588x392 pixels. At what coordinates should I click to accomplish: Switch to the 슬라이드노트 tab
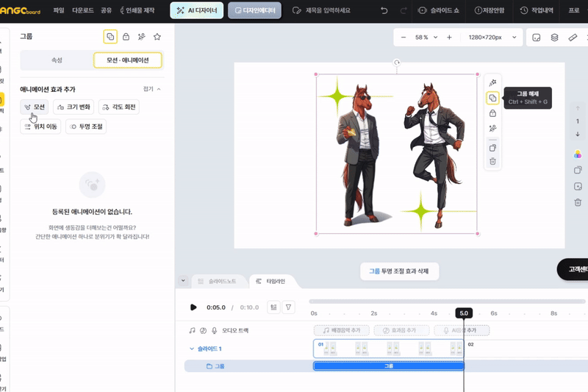point(218,281)
